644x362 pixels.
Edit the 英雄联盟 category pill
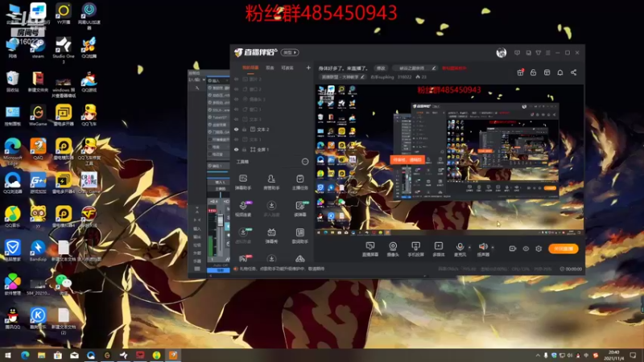[x=344, y=76]
